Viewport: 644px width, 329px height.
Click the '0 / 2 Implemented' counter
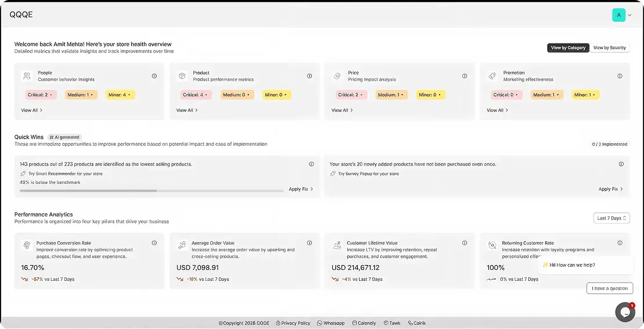[610, 144]
